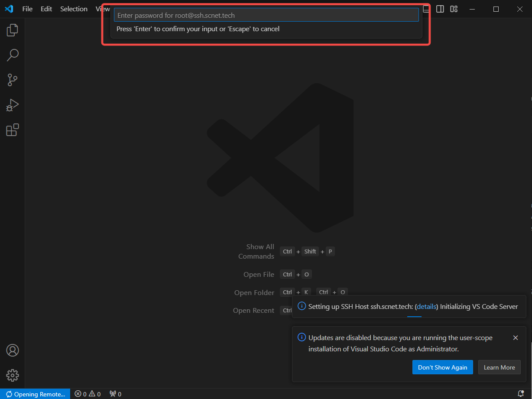
Task: Open the Run and Debug view
Action: (12, 105)
